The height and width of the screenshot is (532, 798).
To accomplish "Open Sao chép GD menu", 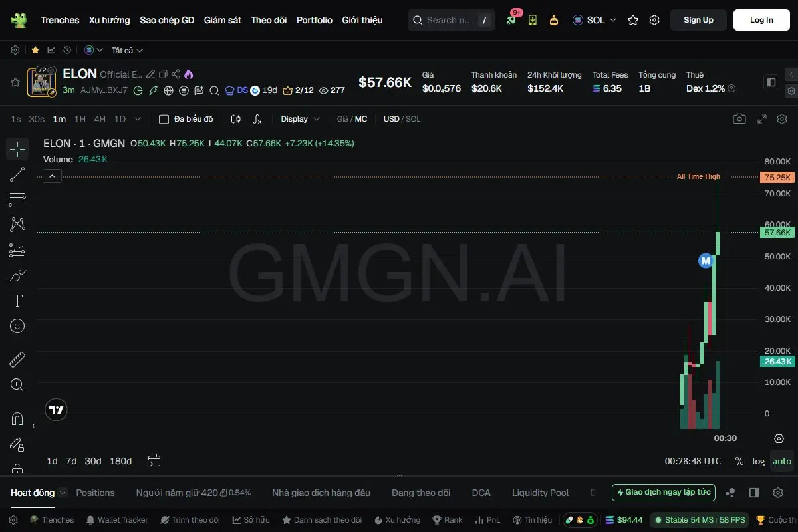I will (x=167, y=20).
